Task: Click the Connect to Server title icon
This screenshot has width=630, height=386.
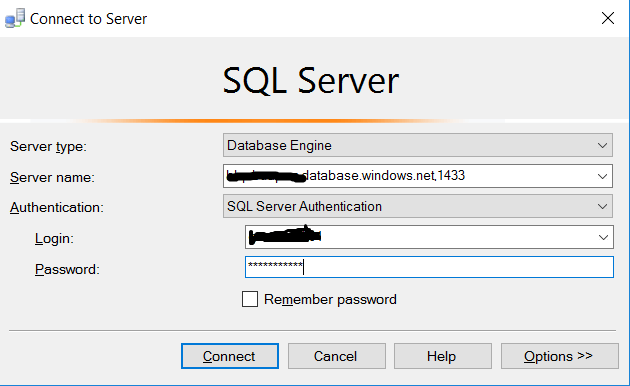Action: 15,18
